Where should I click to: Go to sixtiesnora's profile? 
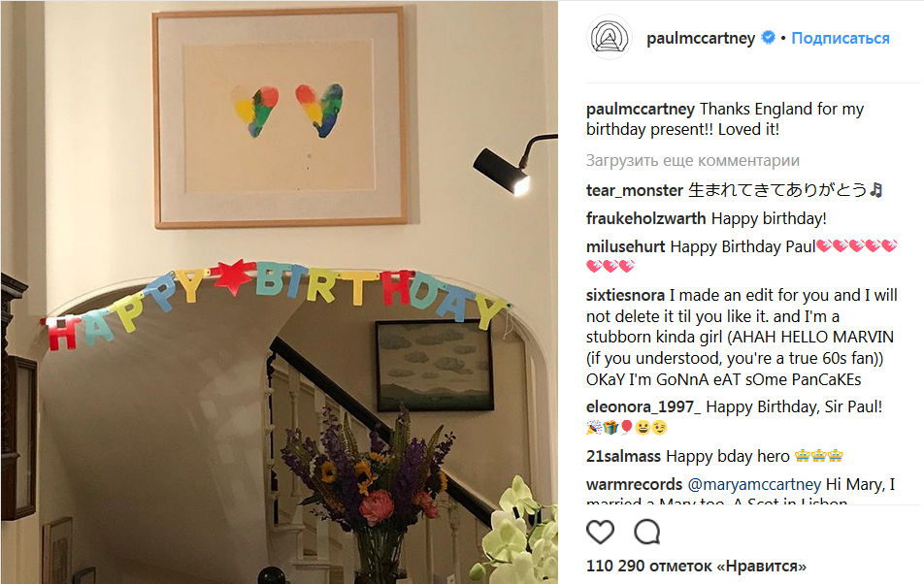(626, 295)
